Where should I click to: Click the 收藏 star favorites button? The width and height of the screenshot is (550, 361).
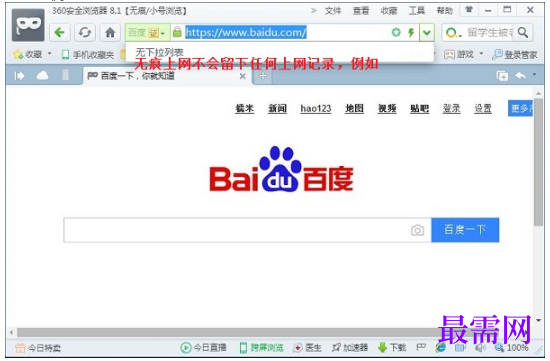[x=27, y=54]
